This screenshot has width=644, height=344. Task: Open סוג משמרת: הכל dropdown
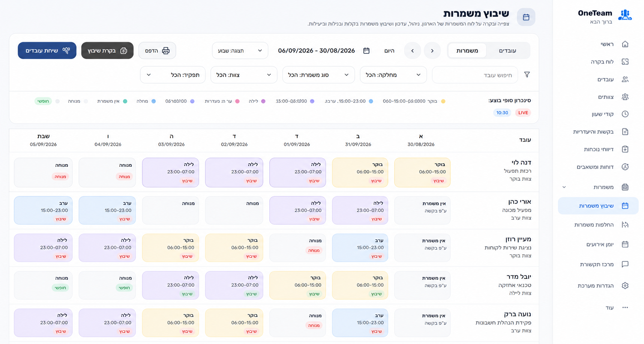pyautogui.click(x=318, y=75)
